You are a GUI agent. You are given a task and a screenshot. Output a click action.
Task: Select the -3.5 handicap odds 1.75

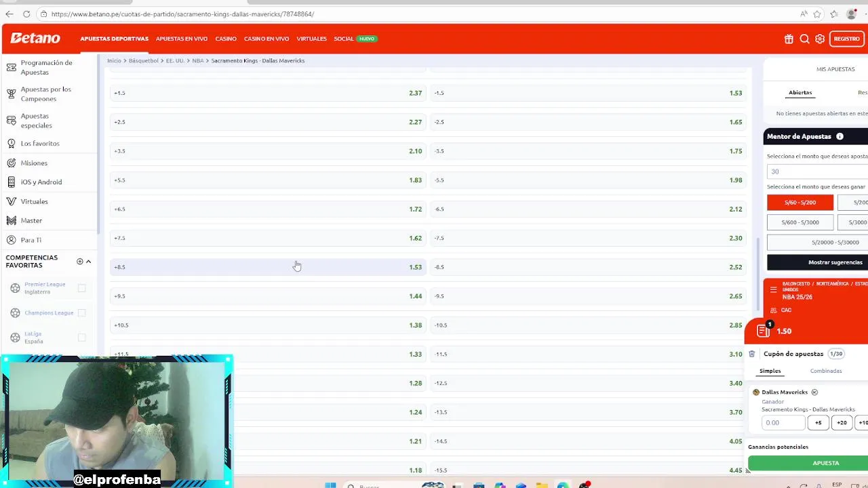[589, 151]
